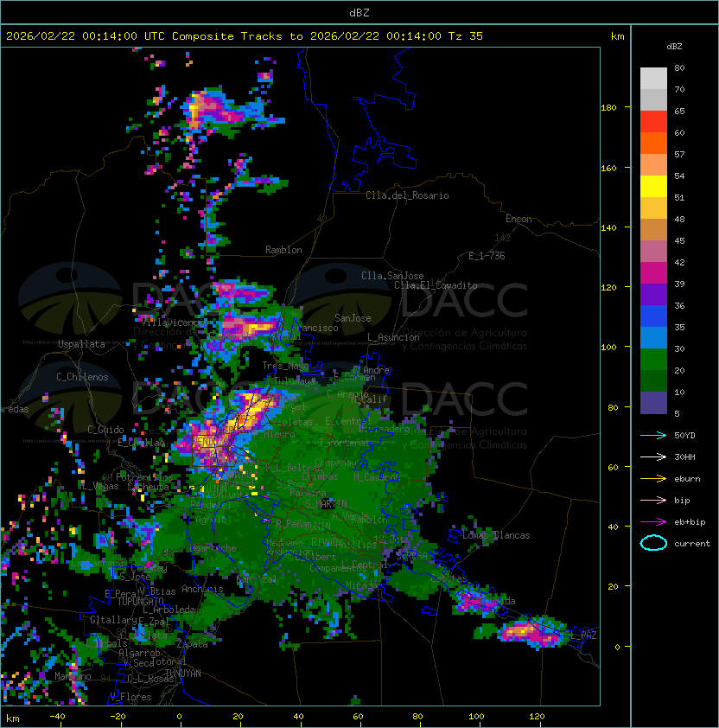This screenshot has width=719, height=728.
Task: Click the 'E_1-736' map label
Action: 487,256
